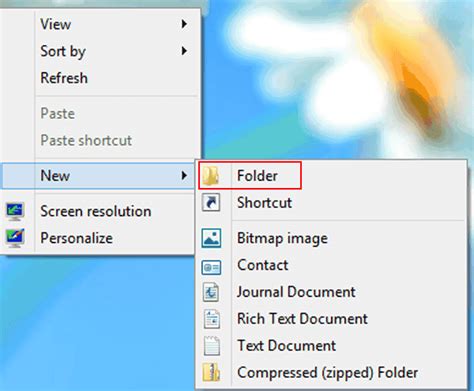The image size is (474, 391).
Task: Click the New submenu arrow
Action: pyautogui.click(x=184, y=175)
